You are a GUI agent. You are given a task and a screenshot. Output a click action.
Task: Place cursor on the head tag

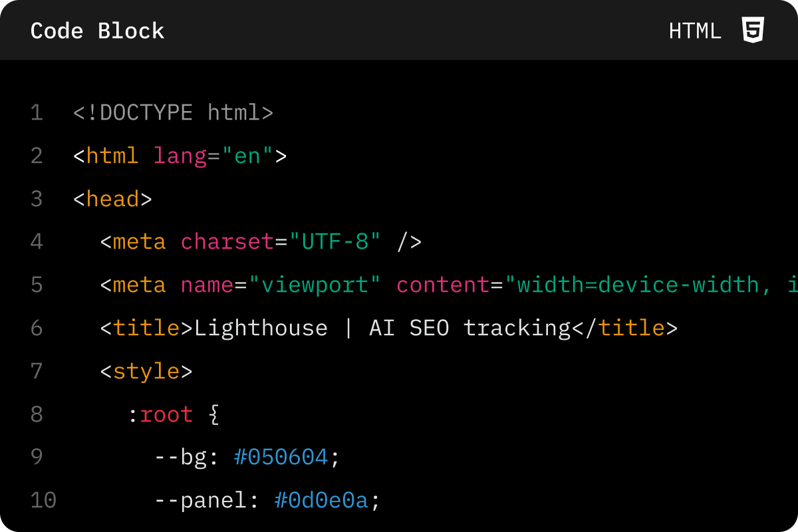[x=113, y=199]
